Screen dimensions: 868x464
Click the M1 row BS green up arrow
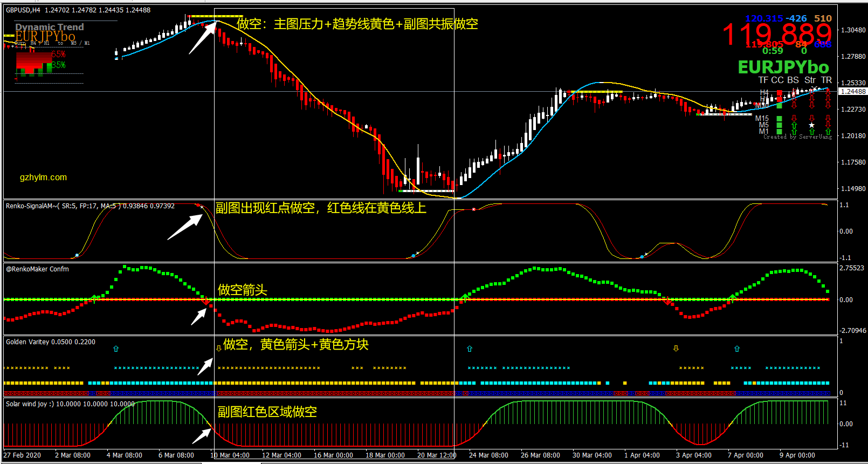[x=794, y=132]
